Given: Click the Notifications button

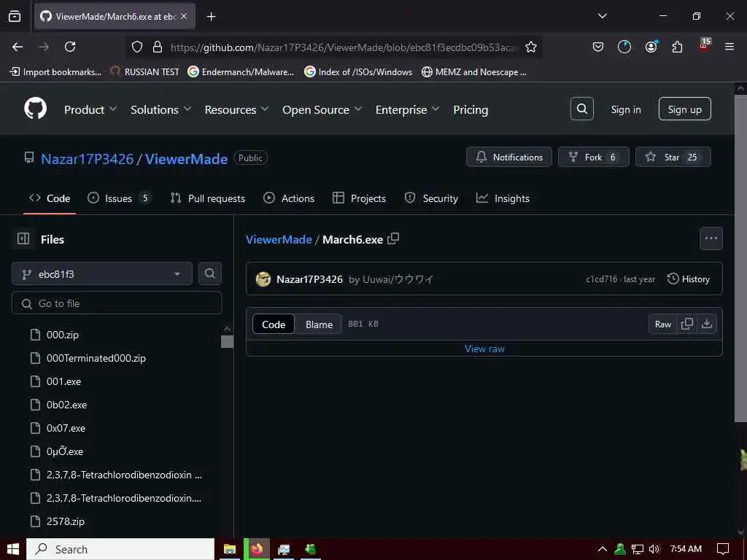Looking at the screenshot, I should point(508,157).
